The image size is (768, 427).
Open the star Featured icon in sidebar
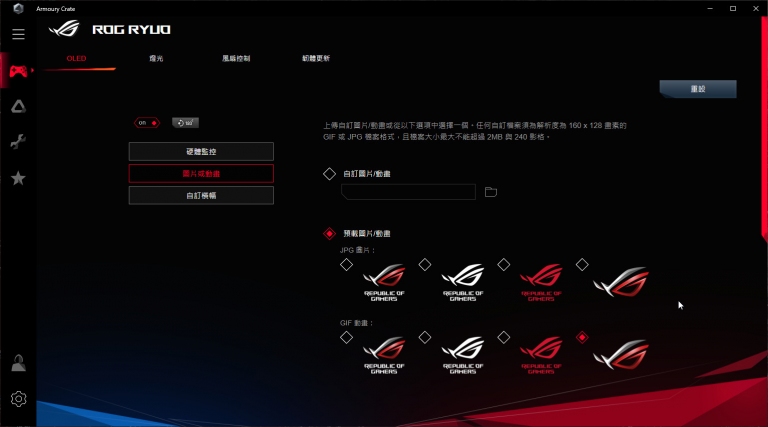[18, 178]
